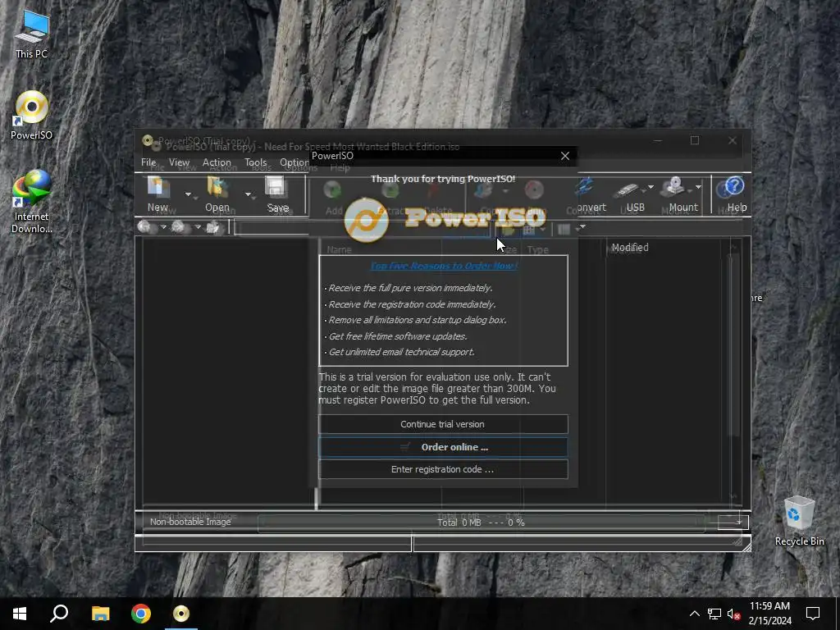This screenshot has height=630, width=840.
Task: Select the PowerISO desktop shortcut
Action: coord(31,116)
